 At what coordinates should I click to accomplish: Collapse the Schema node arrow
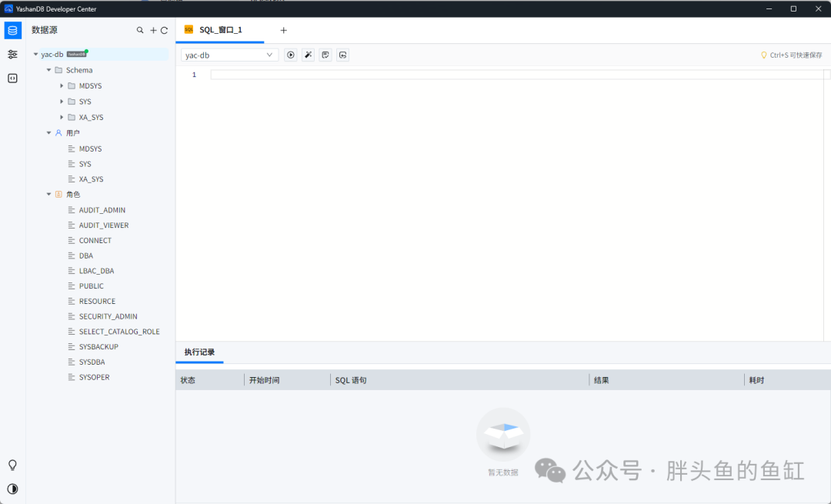(48, 70)
